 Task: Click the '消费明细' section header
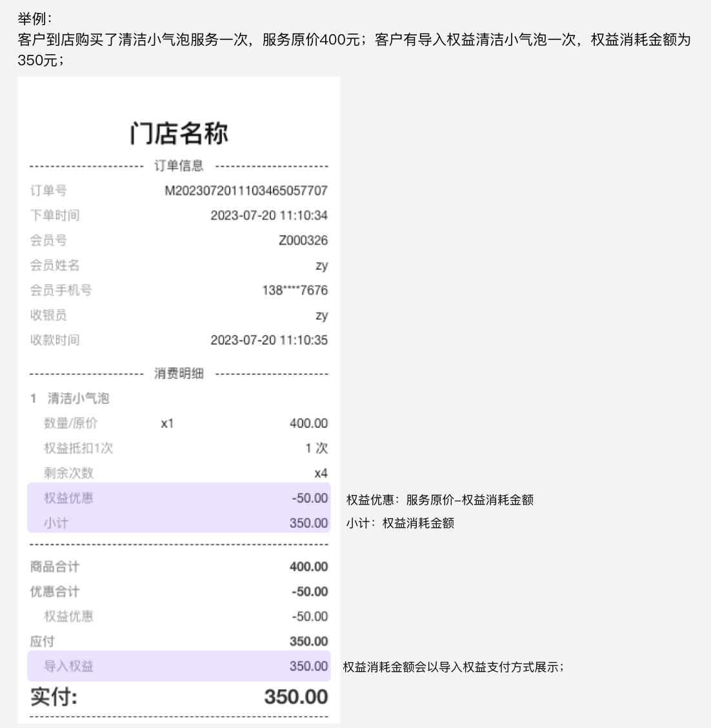pos(179,373)
